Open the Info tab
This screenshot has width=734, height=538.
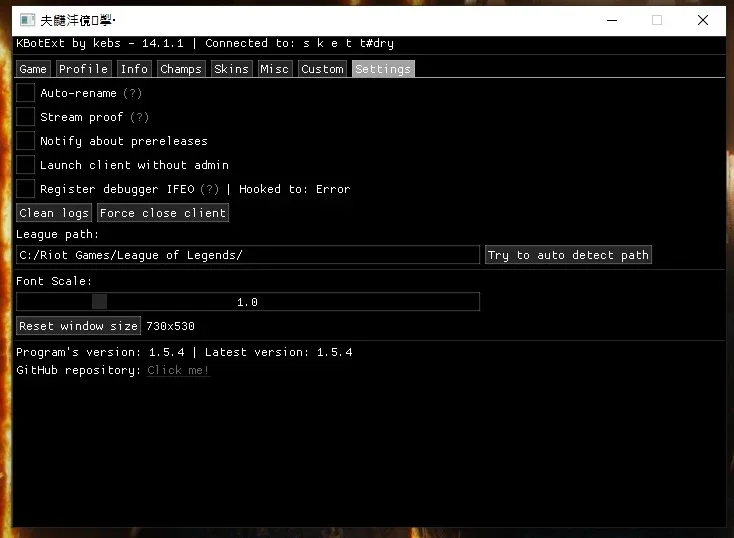[134, 69]
